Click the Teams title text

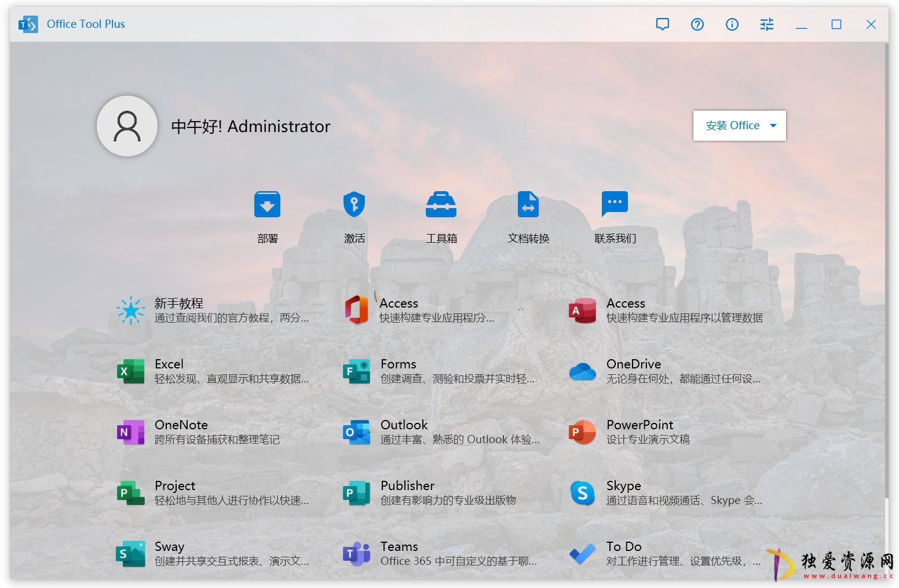click(399, 546)
